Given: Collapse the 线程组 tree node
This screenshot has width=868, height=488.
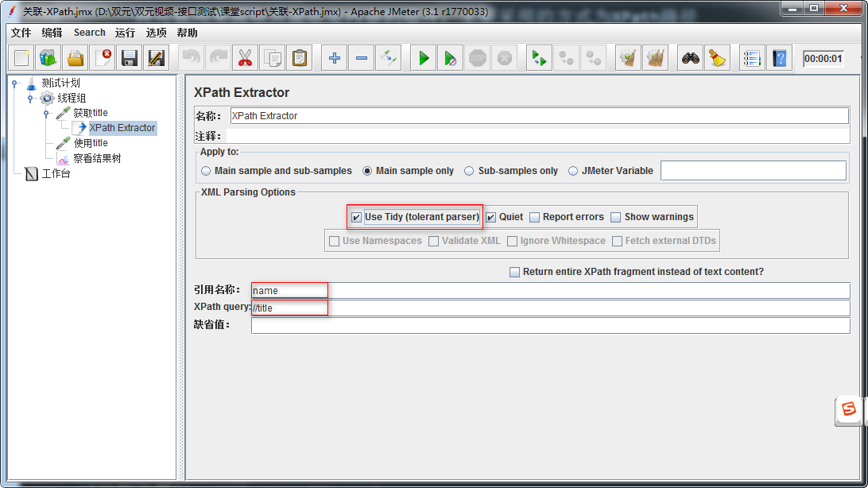Looking at the screenshot, I should coord(30,99).
